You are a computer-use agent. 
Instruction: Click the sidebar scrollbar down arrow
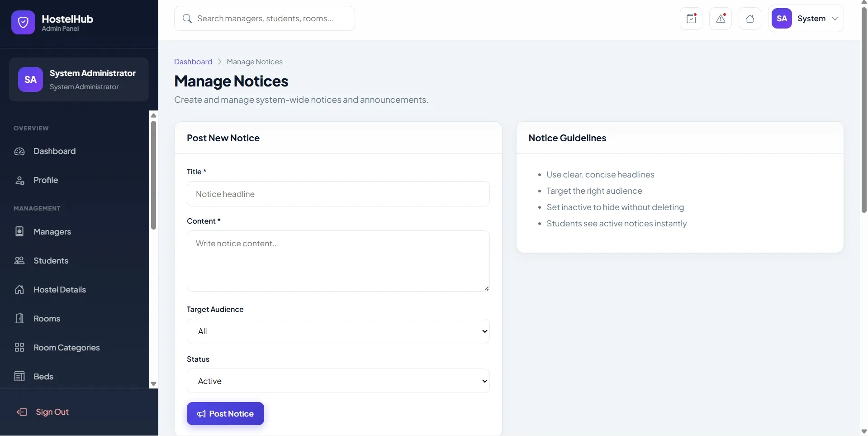click(x=153, y=384)
